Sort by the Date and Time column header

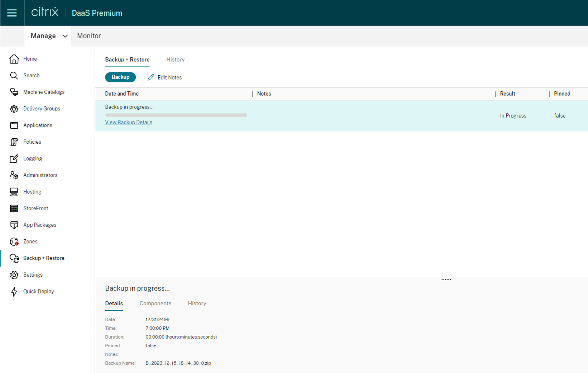point(122,94)
